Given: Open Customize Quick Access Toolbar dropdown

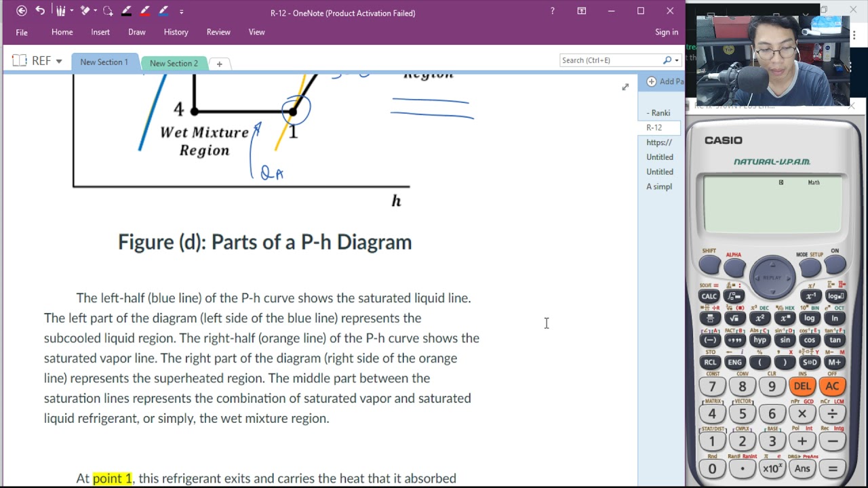Looking at the screenshot, I should click(181, 12).
